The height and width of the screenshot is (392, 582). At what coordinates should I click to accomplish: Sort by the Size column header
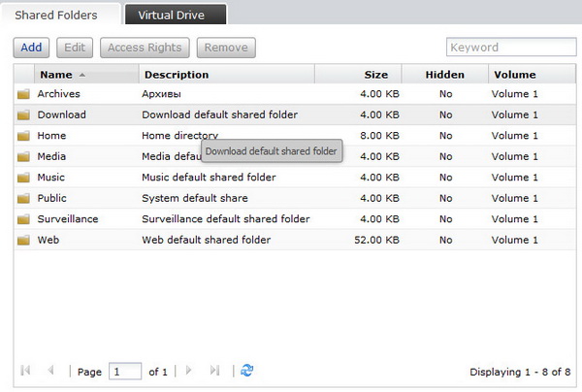pos(375,75)
